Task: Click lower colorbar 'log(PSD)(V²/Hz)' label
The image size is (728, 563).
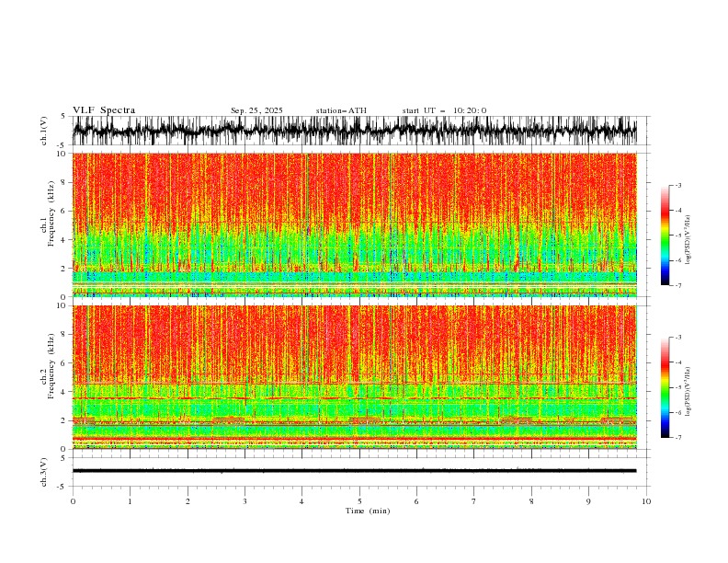Action: 688,392
